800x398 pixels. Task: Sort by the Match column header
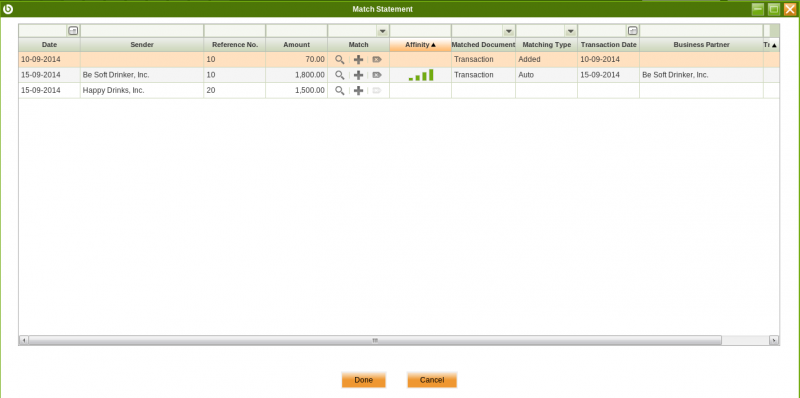(359, 45)
